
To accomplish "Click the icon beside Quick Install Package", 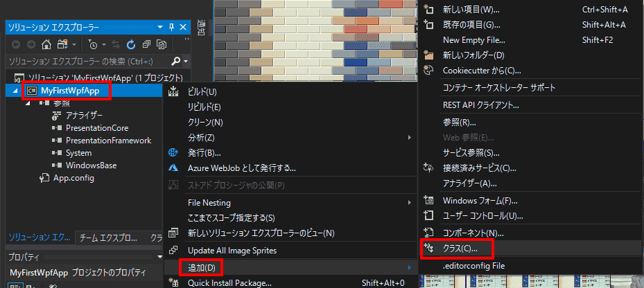I will pos(173,282).
